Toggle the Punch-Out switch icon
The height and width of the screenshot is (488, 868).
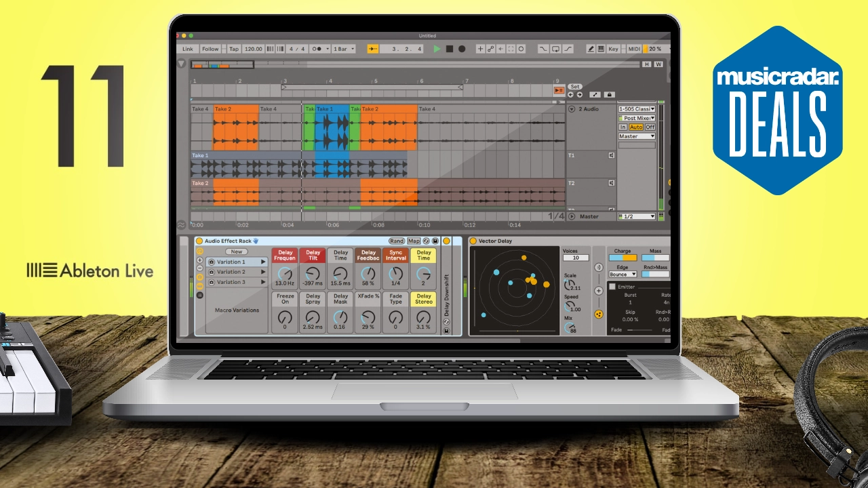pyautogui.click(x=568, y=49)
